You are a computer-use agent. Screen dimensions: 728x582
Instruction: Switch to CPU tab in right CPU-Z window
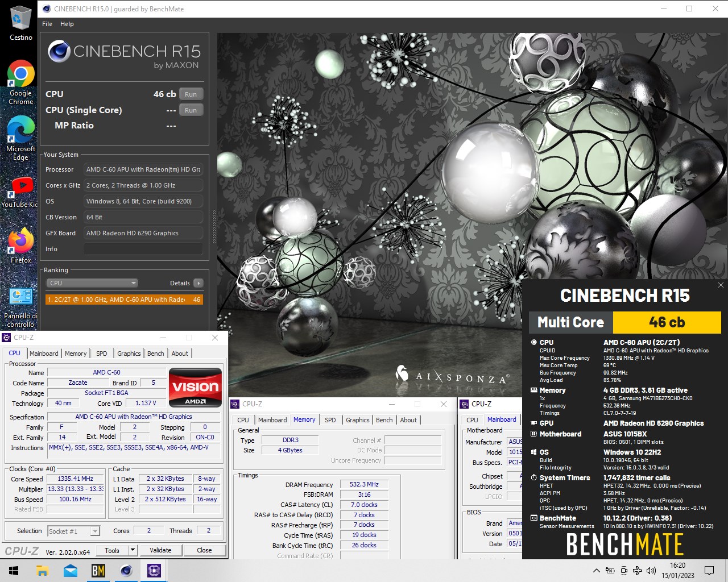point(472,420)
